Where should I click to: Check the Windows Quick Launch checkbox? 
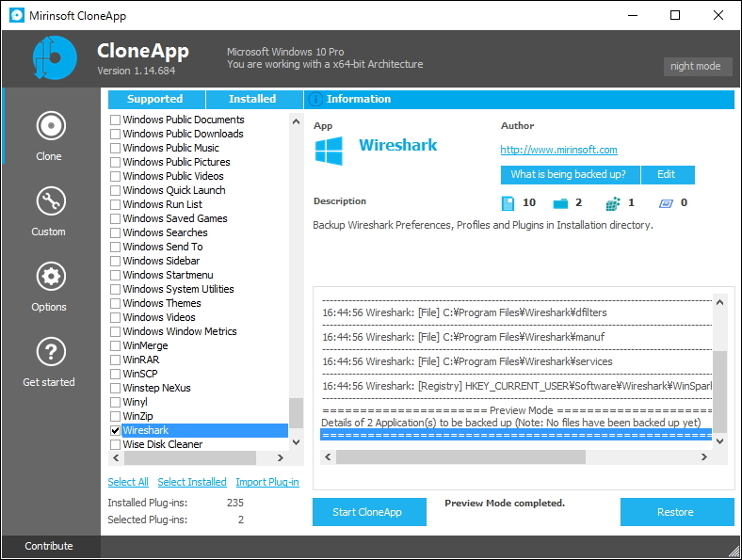coord(115,191)
